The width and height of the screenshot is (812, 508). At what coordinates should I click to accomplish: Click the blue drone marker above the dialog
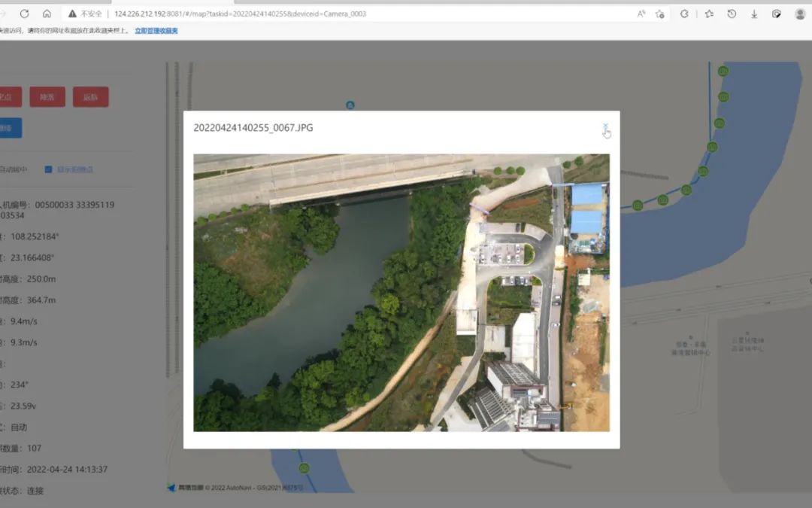(350, 105)
